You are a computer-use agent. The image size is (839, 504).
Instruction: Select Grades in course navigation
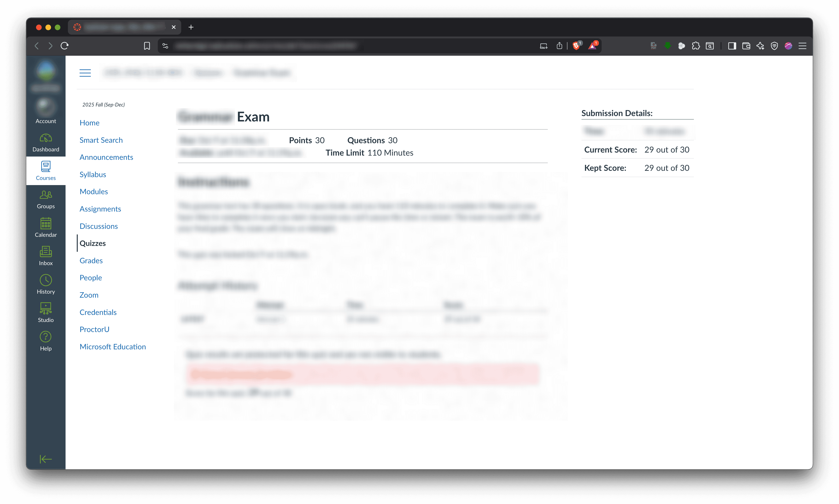point(91,260)
